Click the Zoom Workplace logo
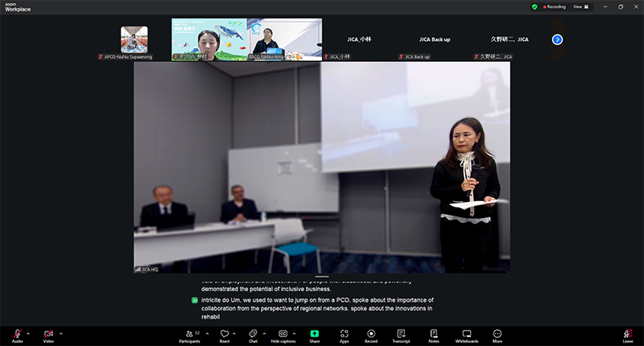This screenshot has height=346, width=644. [x=18, y=7]
